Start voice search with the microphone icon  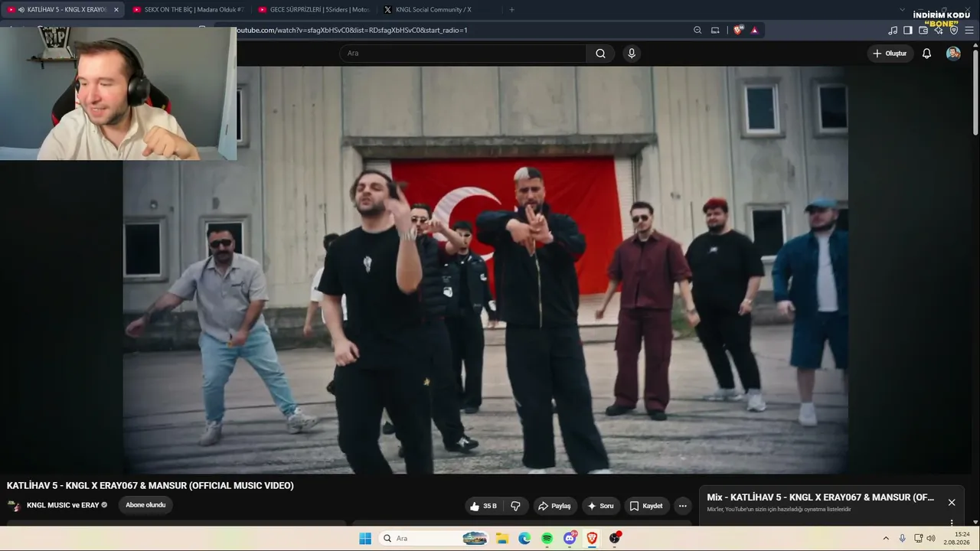[x=632, y=54]
